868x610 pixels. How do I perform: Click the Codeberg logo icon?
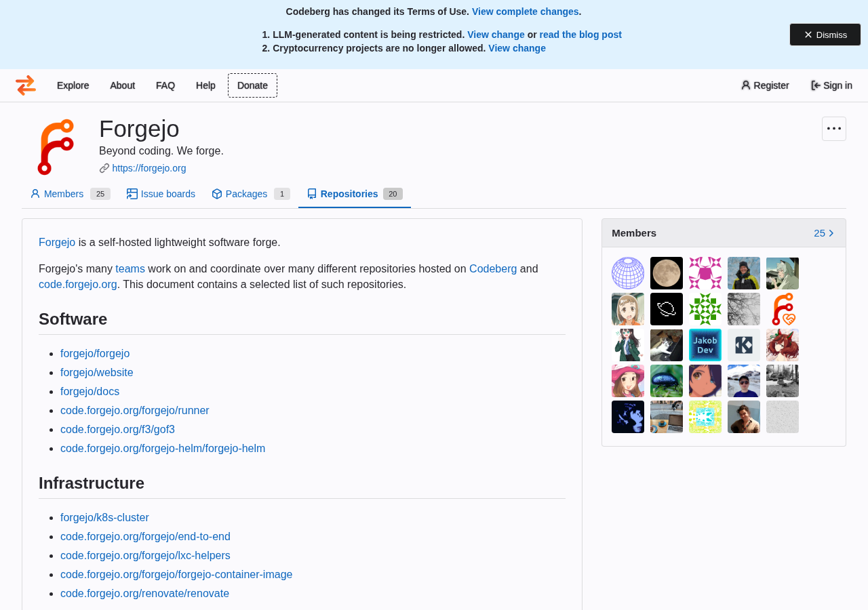(26, 85)
